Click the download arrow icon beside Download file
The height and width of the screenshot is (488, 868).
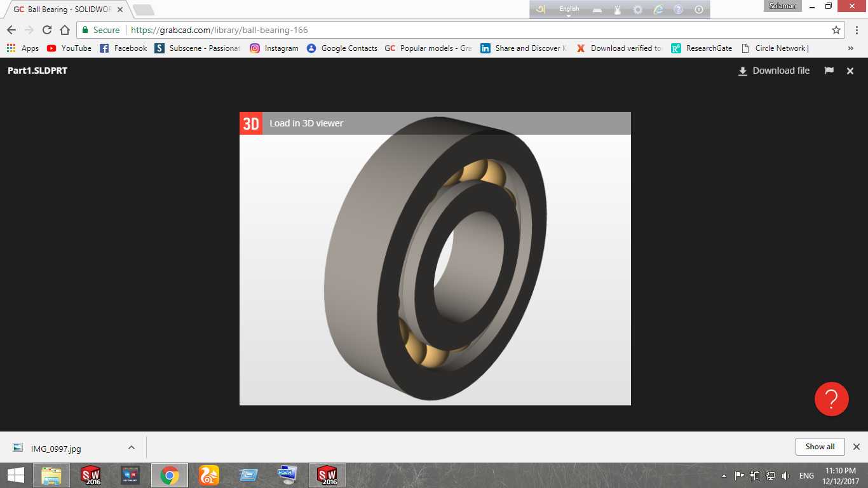[x=742, y=71]
